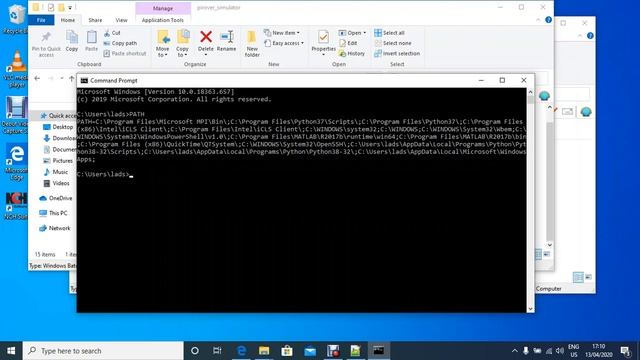Viewport: 640px width, 360px height.
Task: Open Mail app from taskbar
Action: [310, 351]
